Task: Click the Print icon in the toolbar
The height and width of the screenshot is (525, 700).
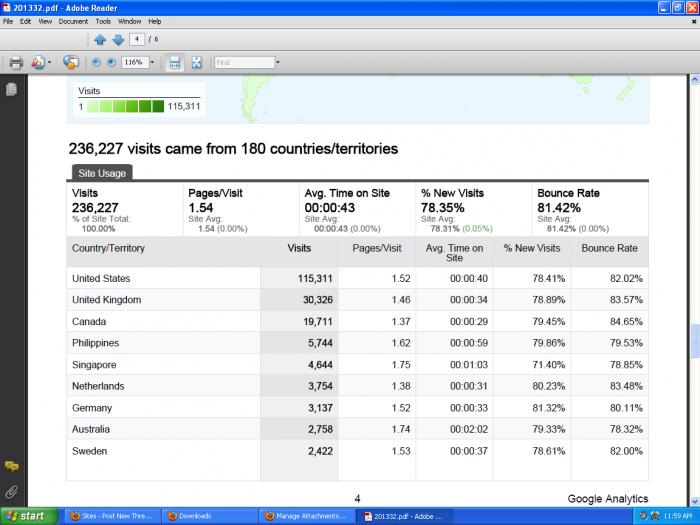Action: [x=15, y=62]
